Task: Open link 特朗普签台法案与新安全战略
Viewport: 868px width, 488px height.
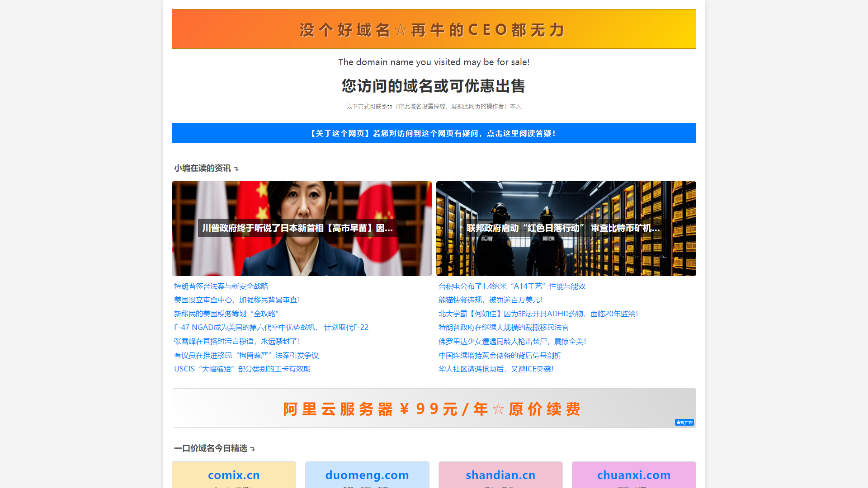Action: pyautogui.click(x=221, y=286)
